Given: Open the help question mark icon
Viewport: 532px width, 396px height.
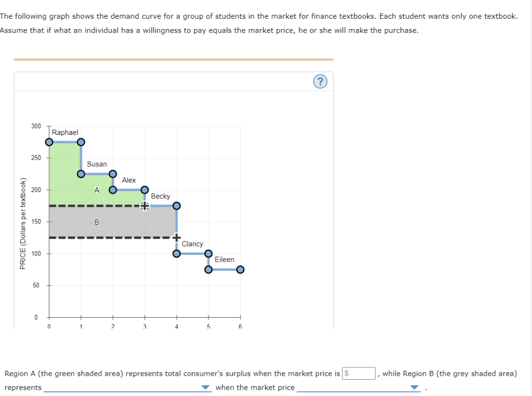Looking at the screenshot, I should point(320,81).
